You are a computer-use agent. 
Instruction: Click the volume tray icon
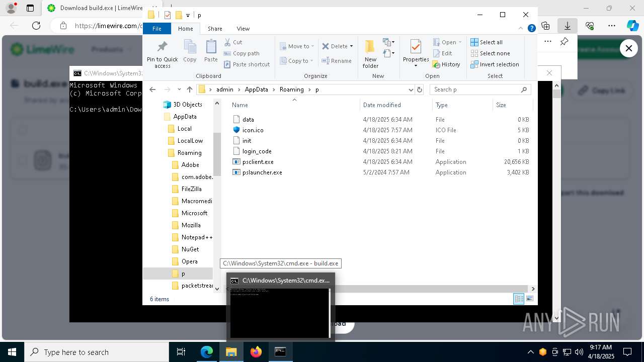click(579, 352)
